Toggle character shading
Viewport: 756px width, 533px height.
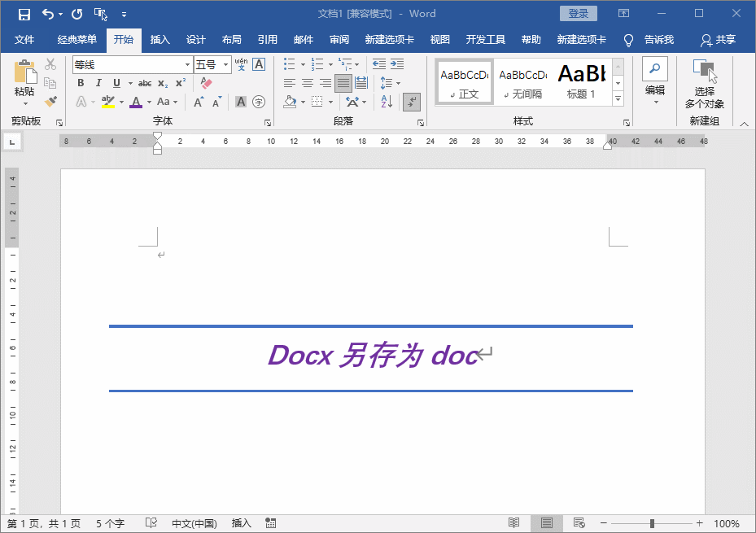pyautogui.click(x=241, y=102)
